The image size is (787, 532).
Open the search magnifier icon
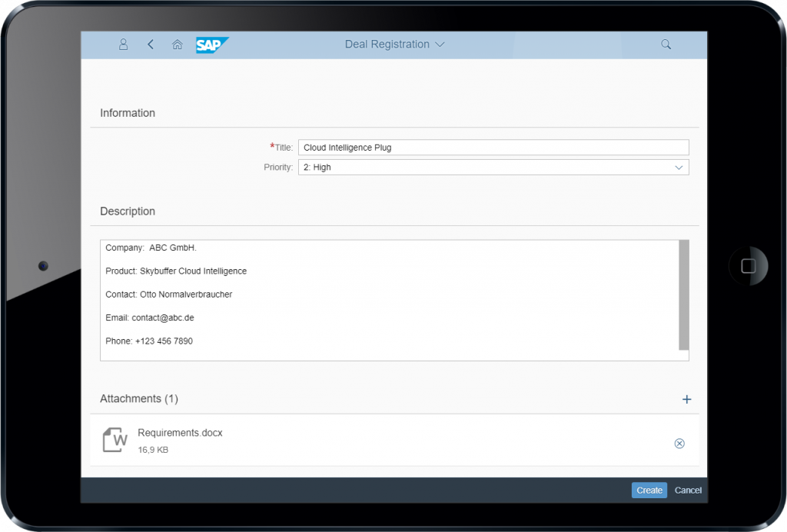coord(666,45)
